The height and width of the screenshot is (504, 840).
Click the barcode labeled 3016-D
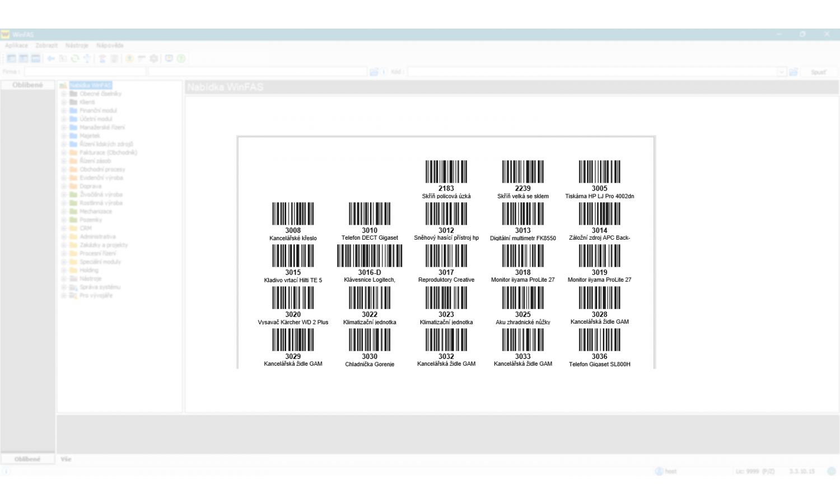coord(370,256)
